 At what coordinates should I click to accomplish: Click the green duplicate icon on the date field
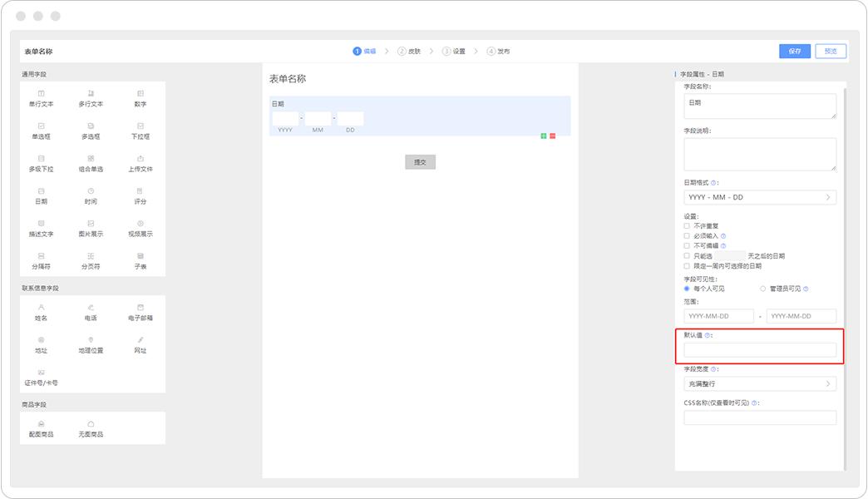pos(543,136)
